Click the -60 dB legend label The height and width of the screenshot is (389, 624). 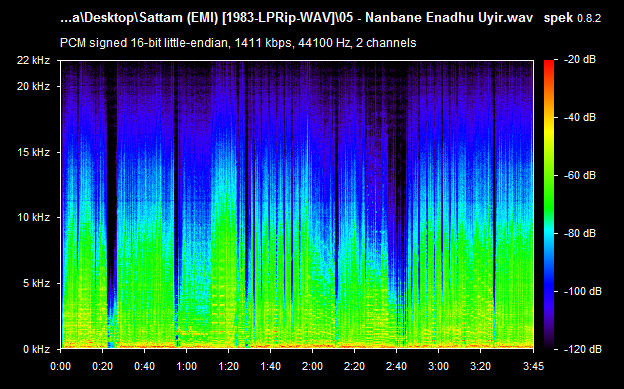pyautogui.click(x=580, y=175)
